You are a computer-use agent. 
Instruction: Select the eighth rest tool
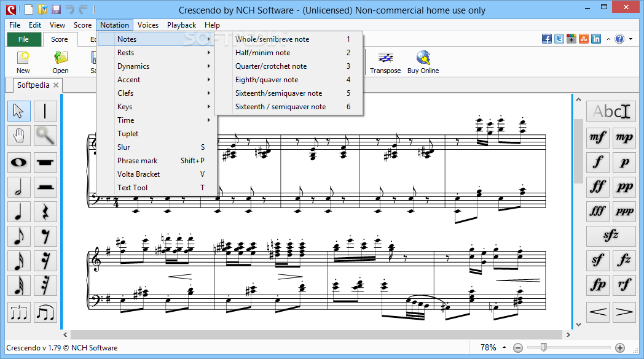(x=45, y=236)
